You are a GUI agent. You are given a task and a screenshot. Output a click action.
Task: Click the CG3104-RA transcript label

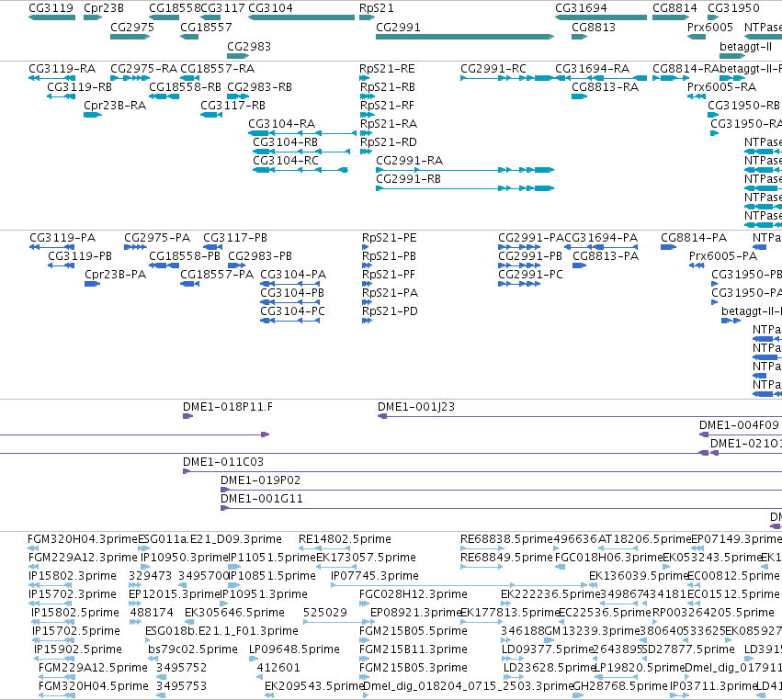click(282, 124)
